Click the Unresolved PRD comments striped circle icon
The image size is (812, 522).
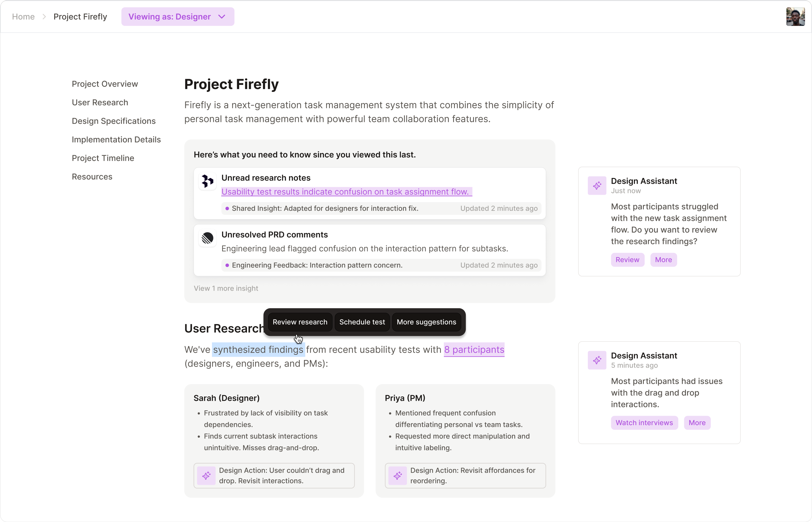click(207, 238)
